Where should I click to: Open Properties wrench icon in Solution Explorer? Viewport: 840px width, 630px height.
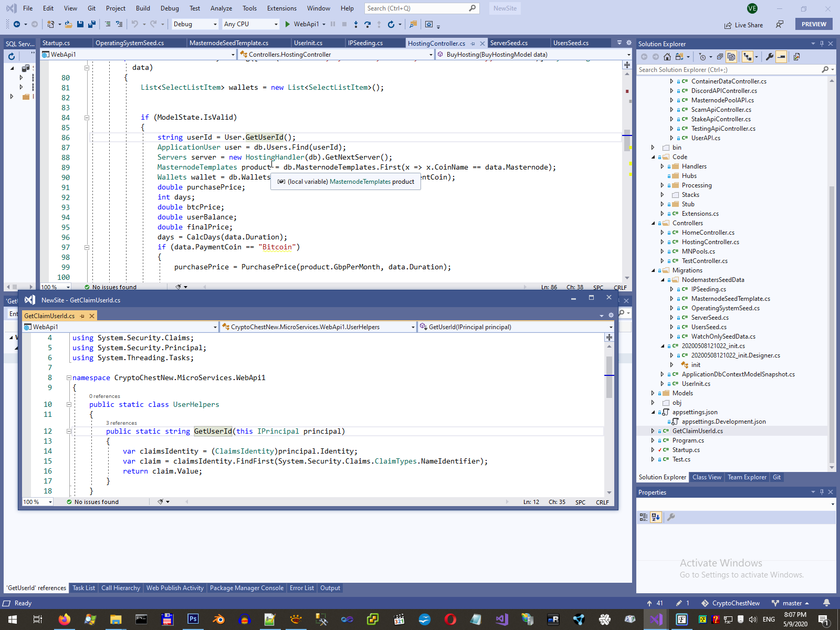(769, 57)
